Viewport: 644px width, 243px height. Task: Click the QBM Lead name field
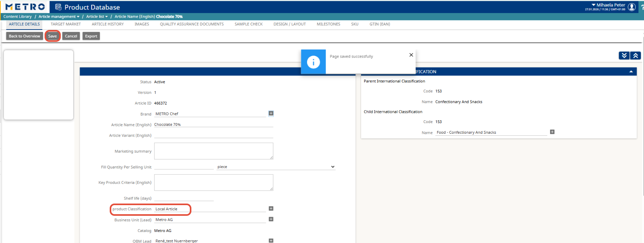pos(210,241)
